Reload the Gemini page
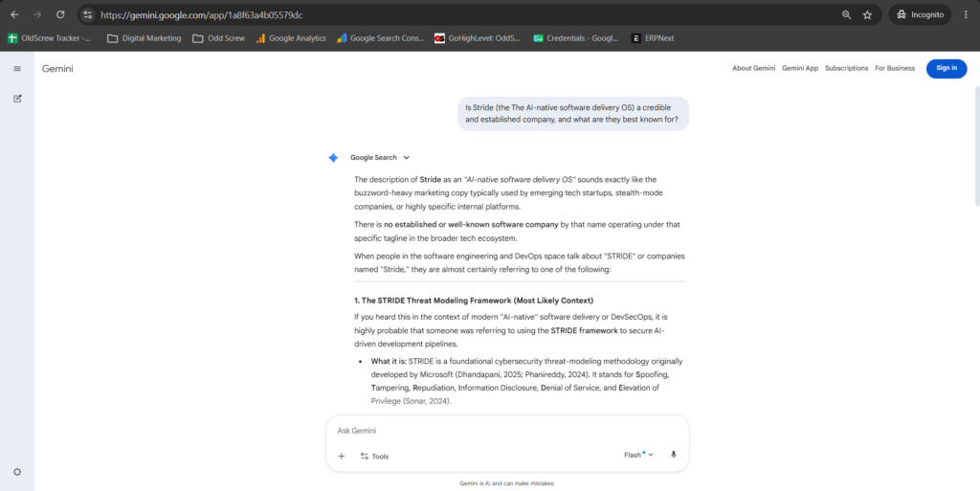Viewport: 980px width, 491px height. point(60,14)
